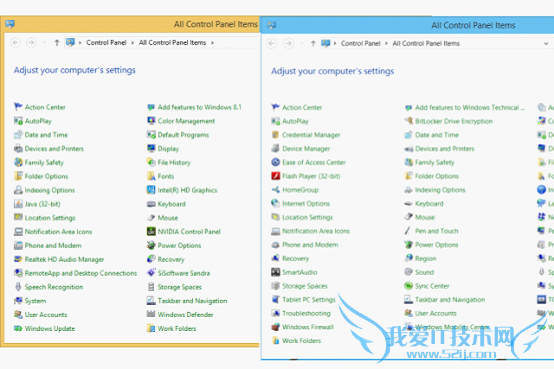Open Default Programs link in left window
Screen dimensions: 554x369
[183, 135]
